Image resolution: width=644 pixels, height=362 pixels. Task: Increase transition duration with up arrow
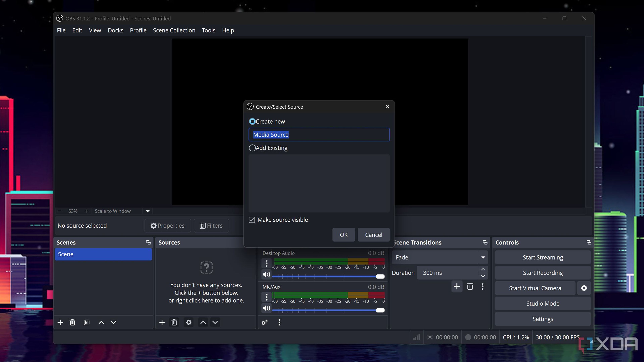[483, 269]
